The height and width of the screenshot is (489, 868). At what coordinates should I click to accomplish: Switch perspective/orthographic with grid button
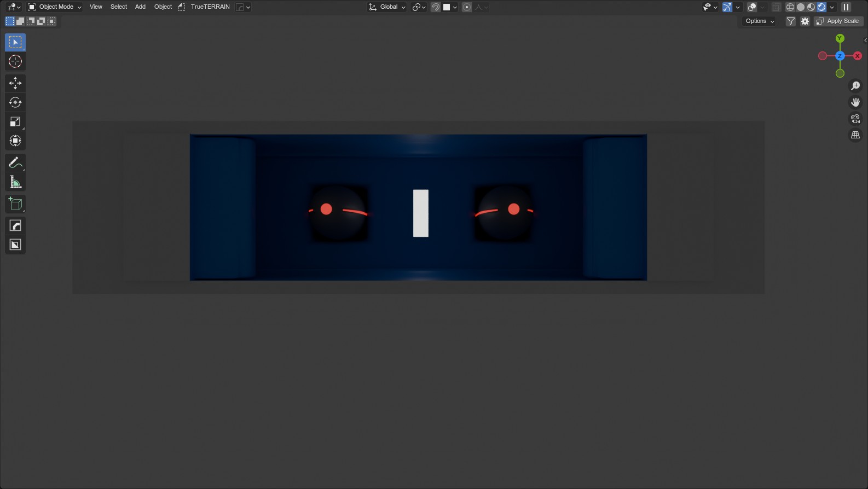[x=855, y=135]
